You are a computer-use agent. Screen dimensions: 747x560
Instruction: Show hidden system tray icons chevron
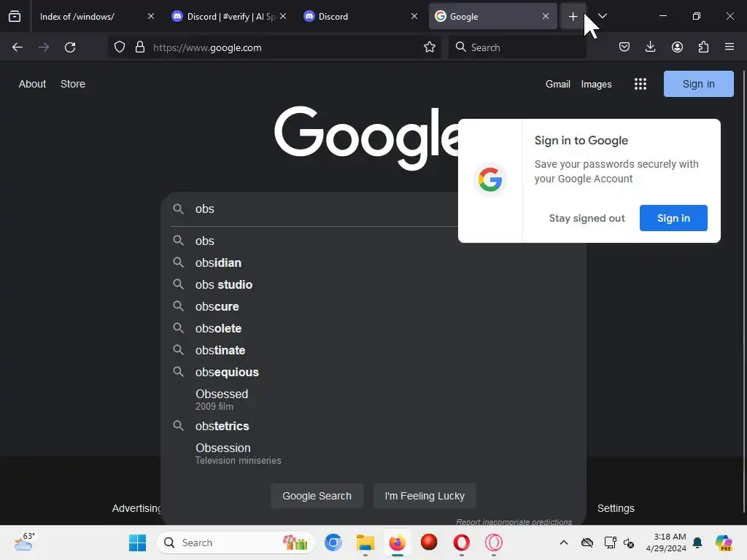564,542
